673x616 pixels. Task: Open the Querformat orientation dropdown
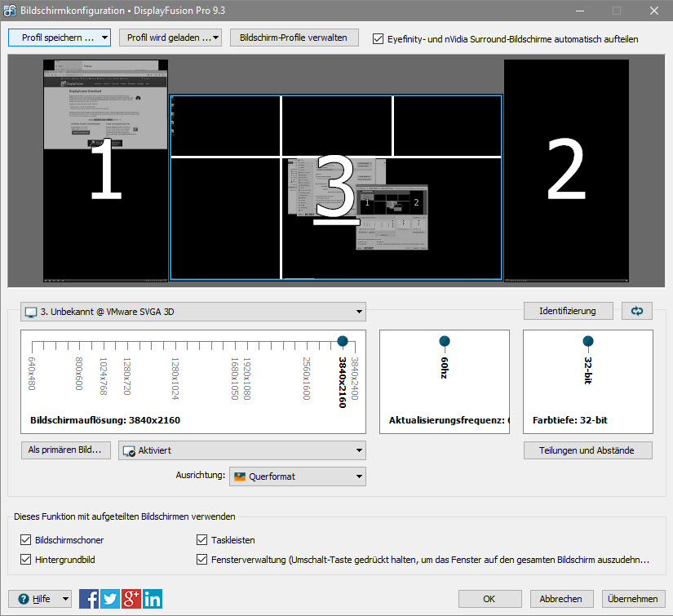click(297, 476)
